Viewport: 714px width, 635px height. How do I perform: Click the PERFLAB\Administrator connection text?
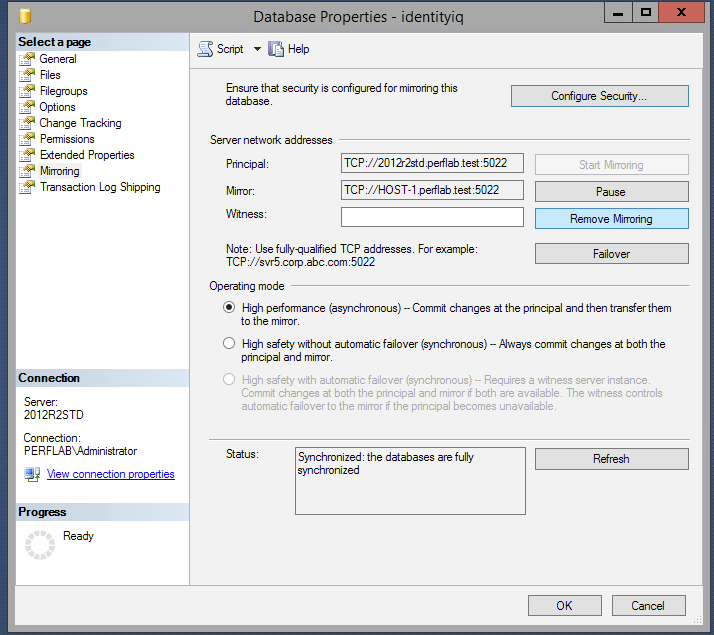click(80, 451)
